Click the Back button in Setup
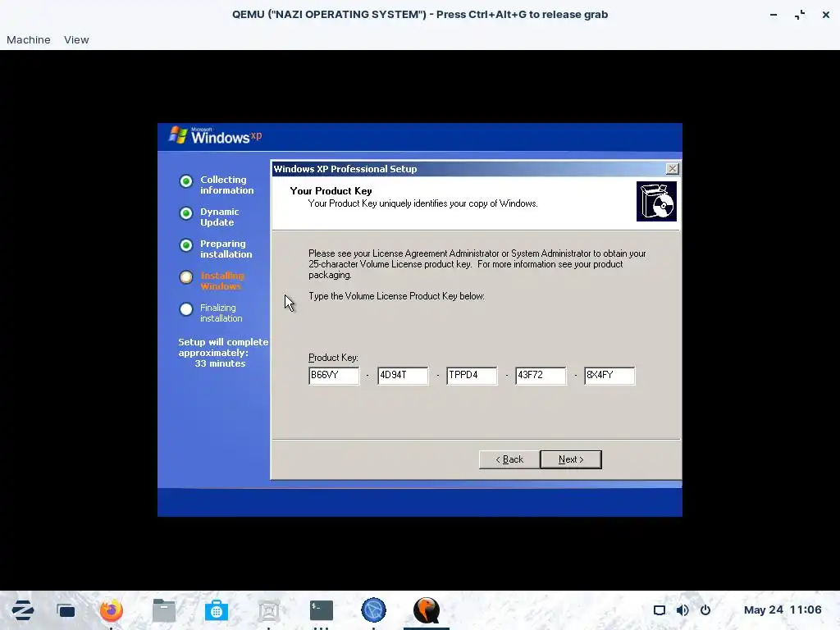The image size is (840, 630). (509, 459)
